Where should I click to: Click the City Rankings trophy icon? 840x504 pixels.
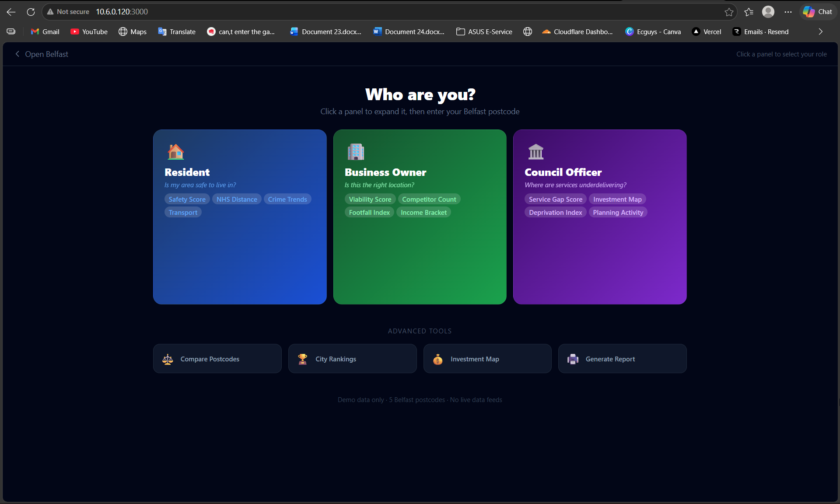302,359
